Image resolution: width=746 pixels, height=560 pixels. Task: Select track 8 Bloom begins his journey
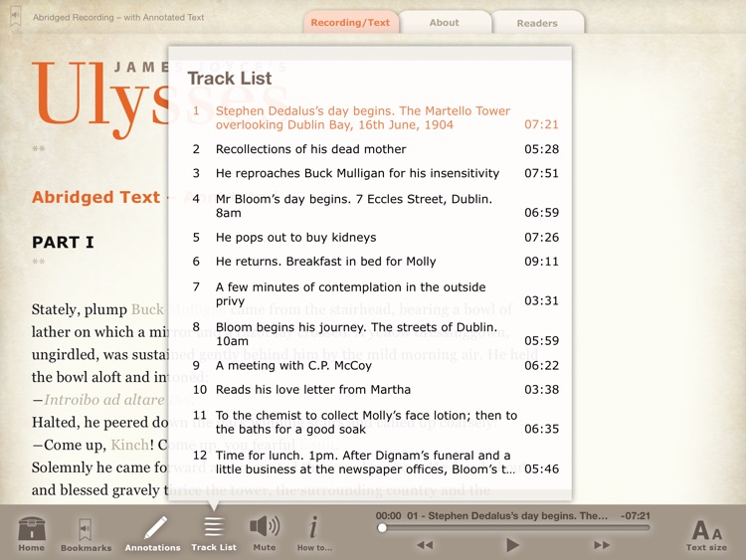pos(375,334)
